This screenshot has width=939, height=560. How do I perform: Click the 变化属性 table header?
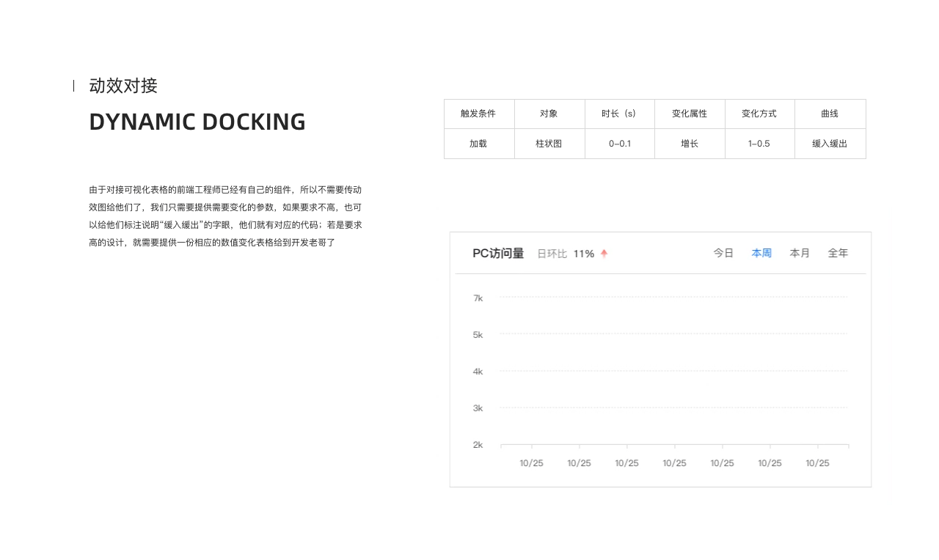coord(690,114)
